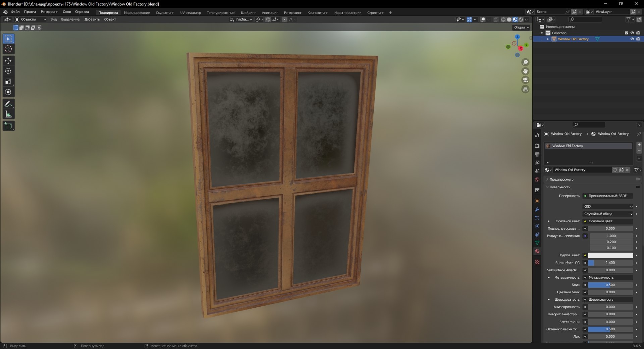Switch to Шейдинг workspace tab
The image size is (644, 349).
248,13
